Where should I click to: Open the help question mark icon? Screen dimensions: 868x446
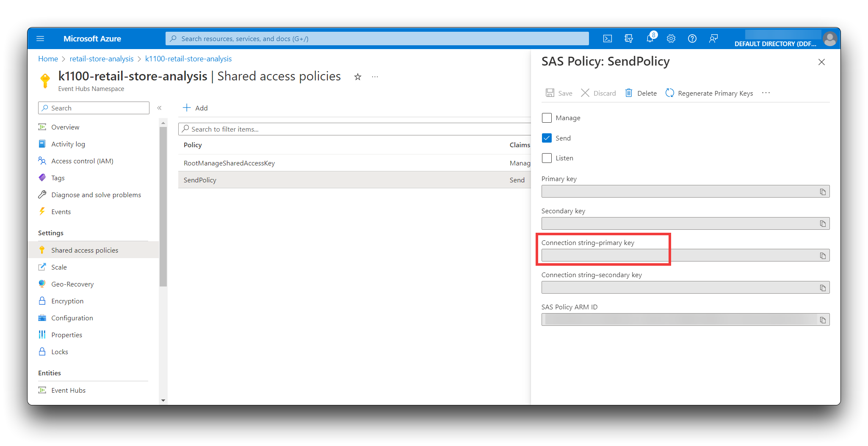(692, 39)
